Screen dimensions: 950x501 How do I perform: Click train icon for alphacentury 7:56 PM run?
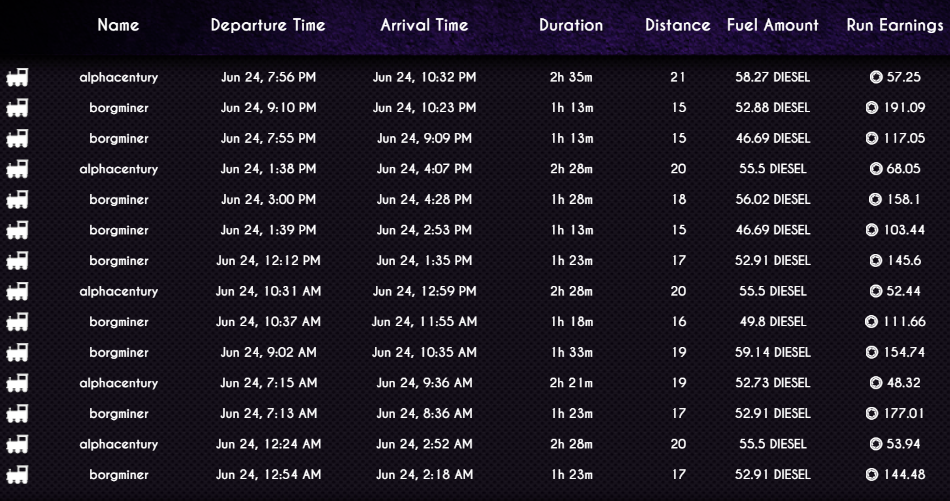17,77
